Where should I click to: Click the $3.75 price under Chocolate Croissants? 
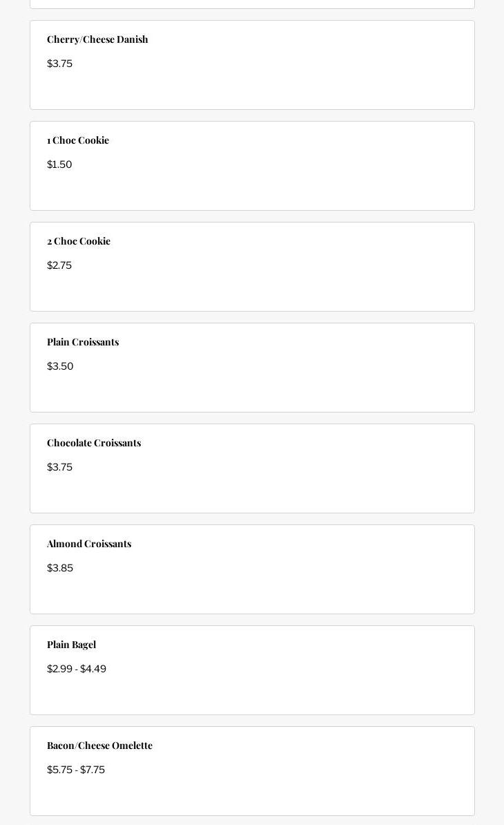click(59, 467)
